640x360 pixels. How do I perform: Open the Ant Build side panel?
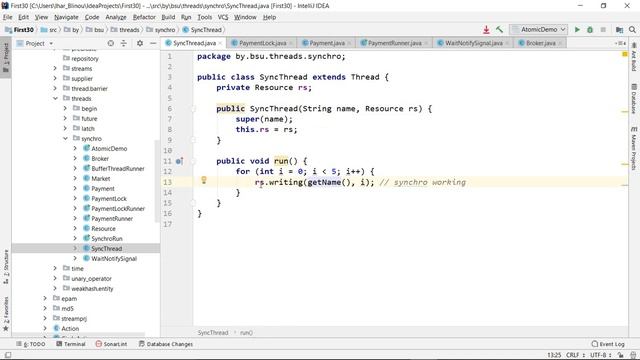tap(634, 57)
